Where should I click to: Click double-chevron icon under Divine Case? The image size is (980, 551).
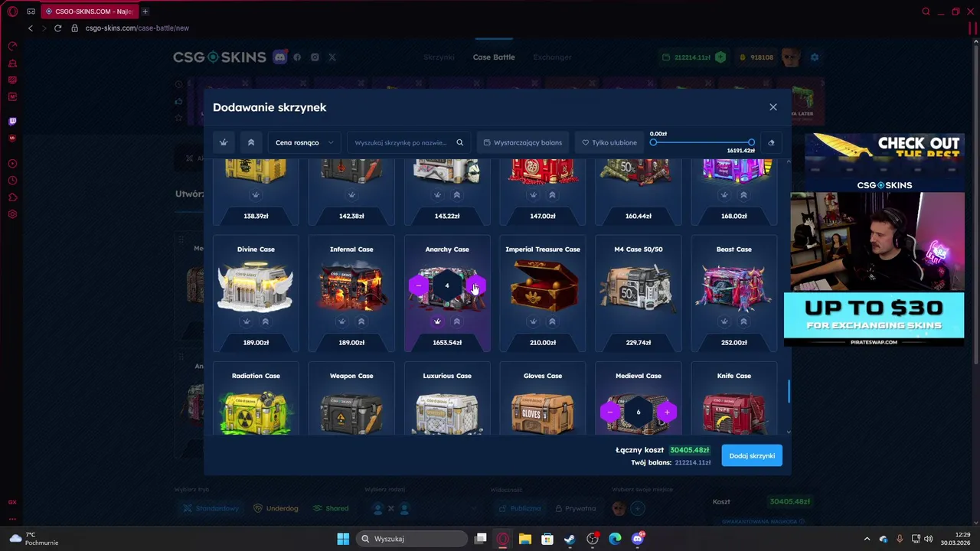coord(265,321)
